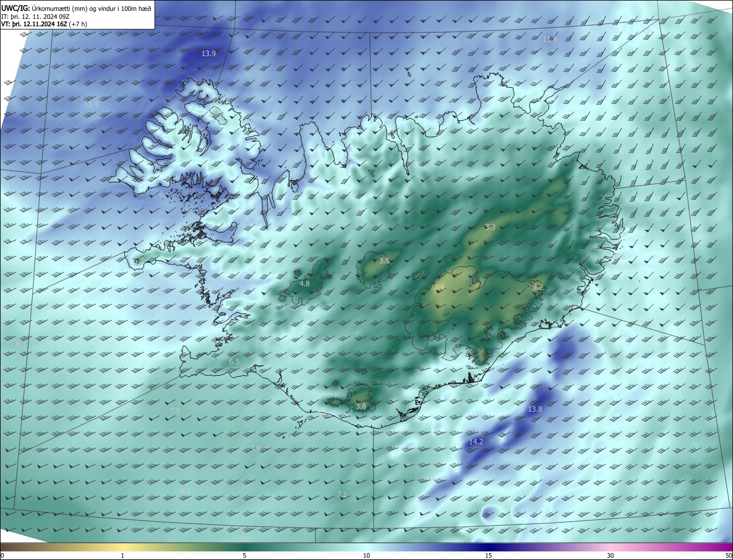
Task: Click the 1 tick on color scale
Action: (123, 555)
